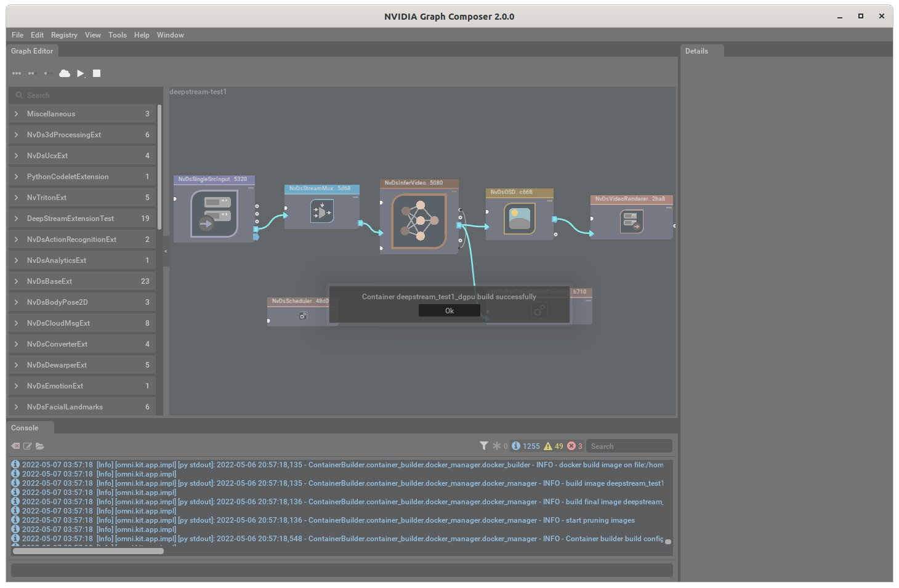Click the clear console icon
The height and width of the screenshot is (588, 899).
pyautogui.click(x=15, y=446)
